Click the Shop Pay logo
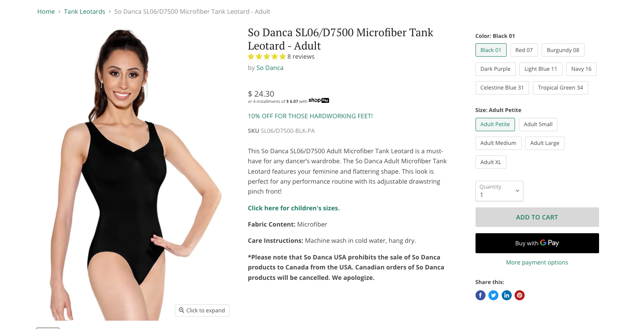644x329 pixels. coord(319,100)
